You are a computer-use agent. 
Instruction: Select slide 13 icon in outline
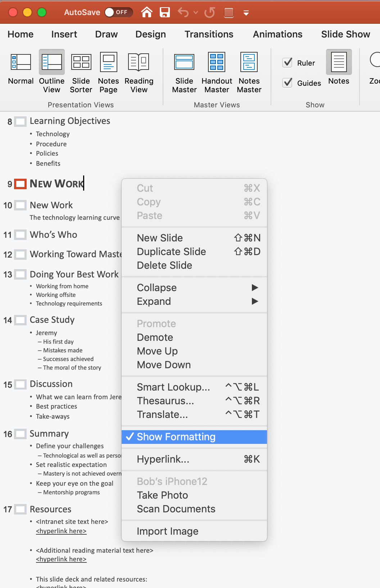(x=21, y=275)
